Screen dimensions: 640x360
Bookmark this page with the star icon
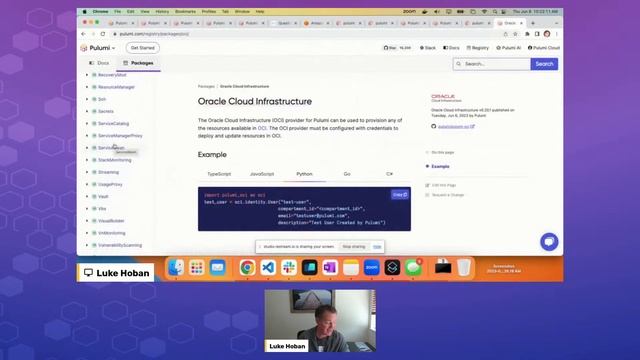click(x=515, y=34)
